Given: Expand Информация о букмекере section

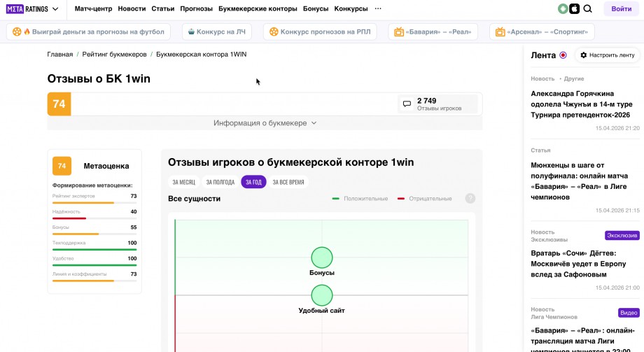Looking at the screenshot, I should pyautogui.click(x=265, y=122).
